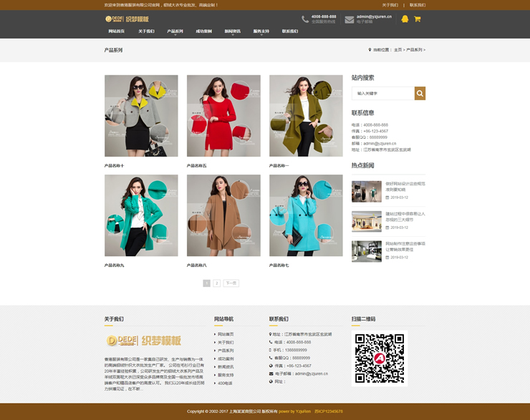
Task: Open 网站首页 in the main navigation
Action: [116, 31]
